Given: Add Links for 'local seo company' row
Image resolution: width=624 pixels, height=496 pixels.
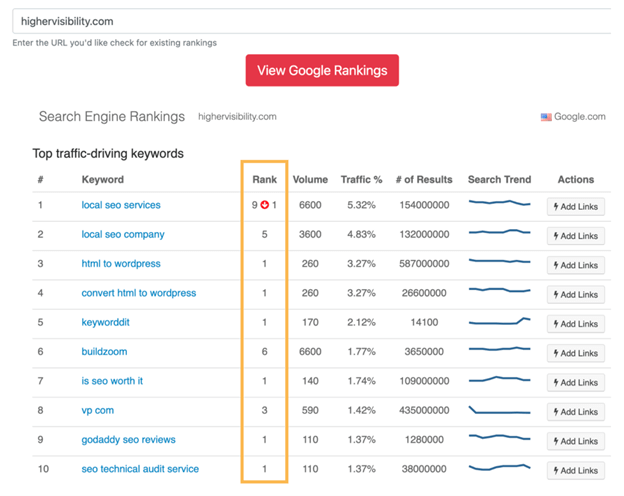Looking at the screenshot, I should tap(575, 236).
